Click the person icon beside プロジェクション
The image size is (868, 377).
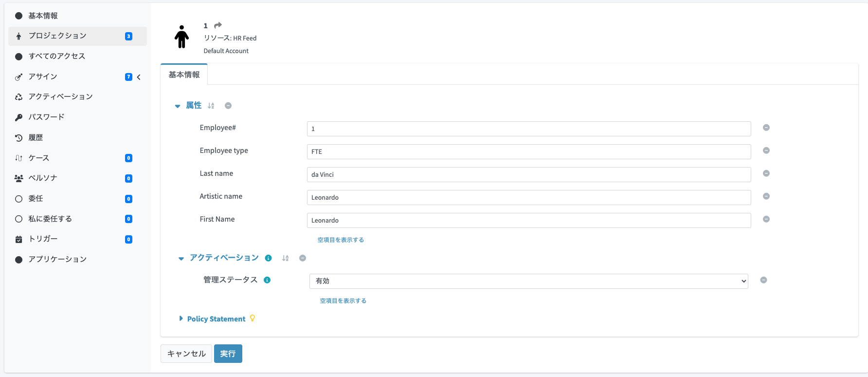click(x=18, y=36)
